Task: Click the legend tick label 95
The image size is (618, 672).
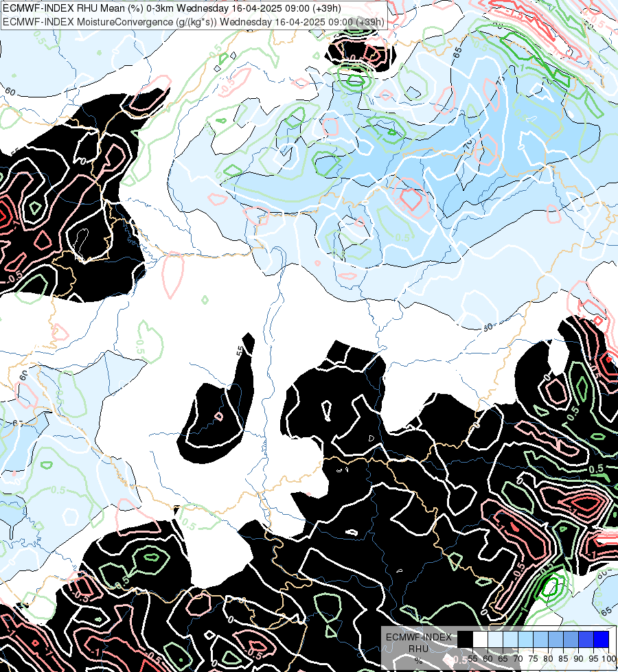Action: pyautogui.click(x=593, y=659)
